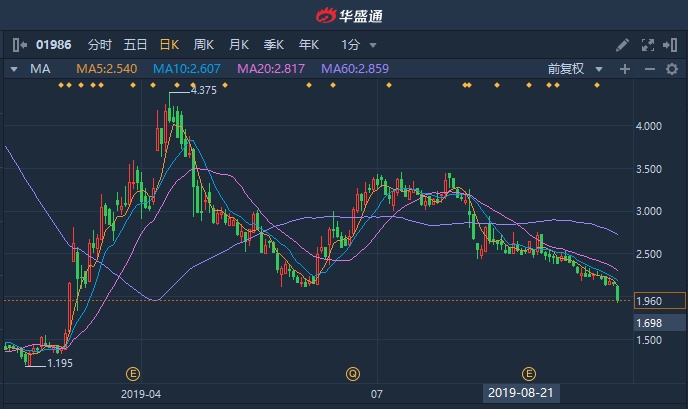Click the 3.000 price axis label

[x=649, y=212]
